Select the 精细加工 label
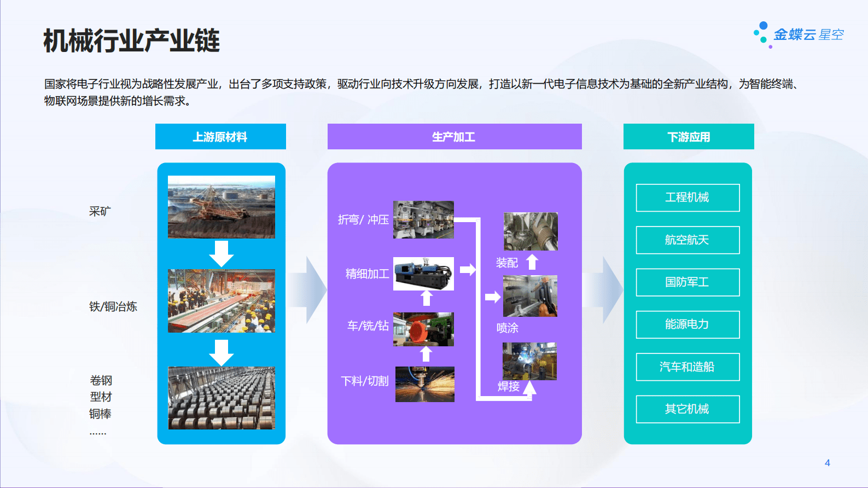Screen dimensions: 868x488 pyautogui.click(x=368, y=274)
